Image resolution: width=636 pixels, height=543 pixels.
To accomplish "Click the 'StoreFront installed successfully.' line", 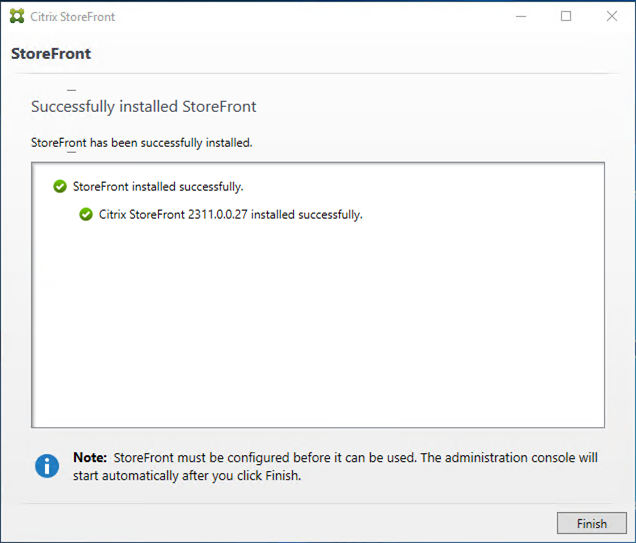I will (x=158, y=187).
